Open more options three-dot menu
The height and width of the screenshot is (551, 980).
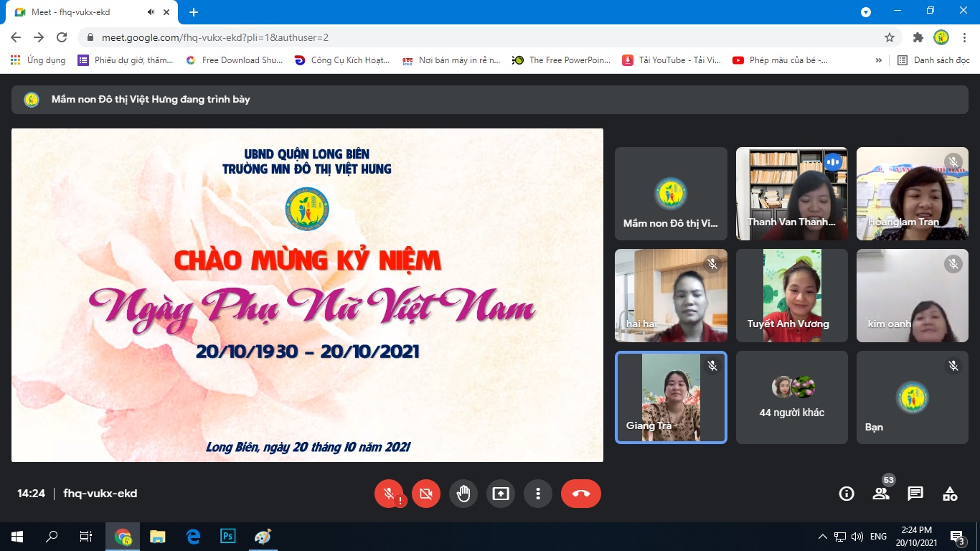537,494
